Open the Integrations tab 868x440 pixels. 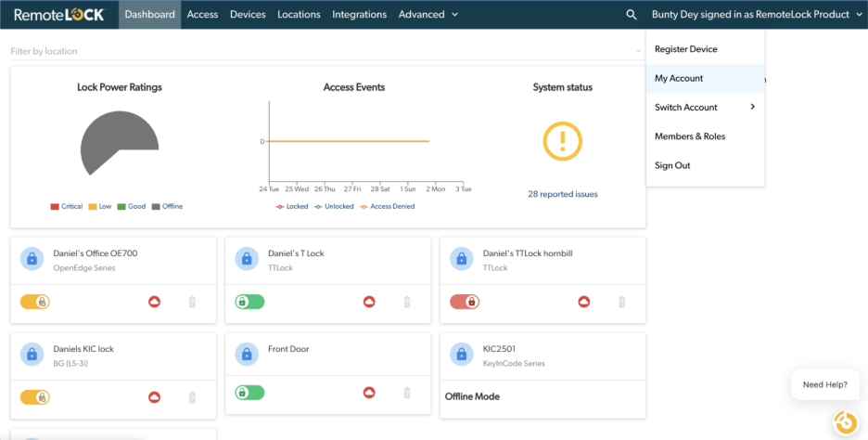[359, 15]
